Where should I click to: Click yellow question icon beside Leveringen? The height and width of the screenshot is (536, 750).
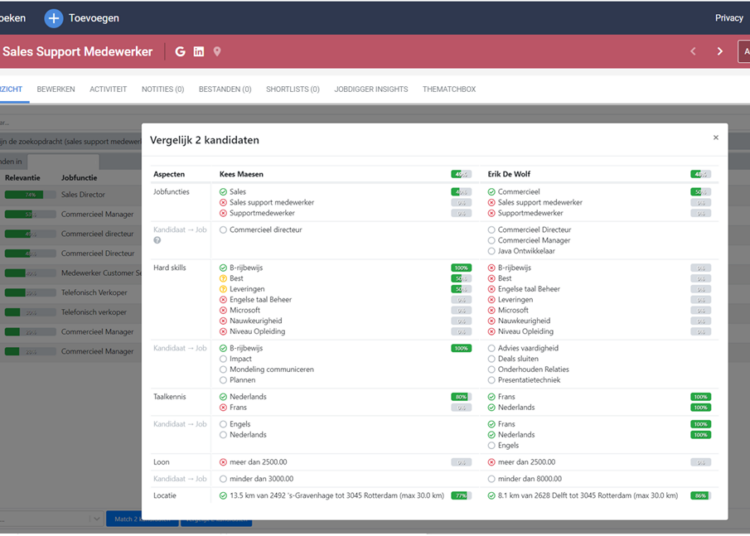pos(223,289)
